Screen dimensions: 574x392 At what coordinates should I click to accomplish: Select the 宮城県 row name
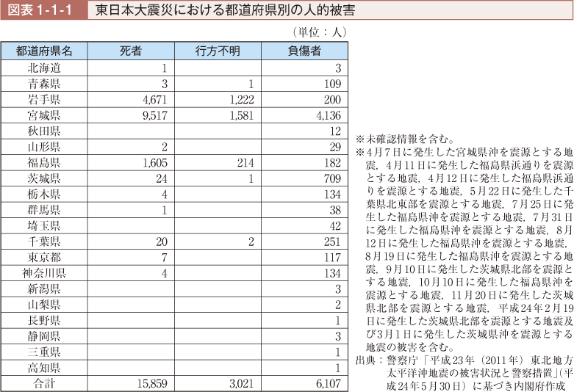pos(44,115)
